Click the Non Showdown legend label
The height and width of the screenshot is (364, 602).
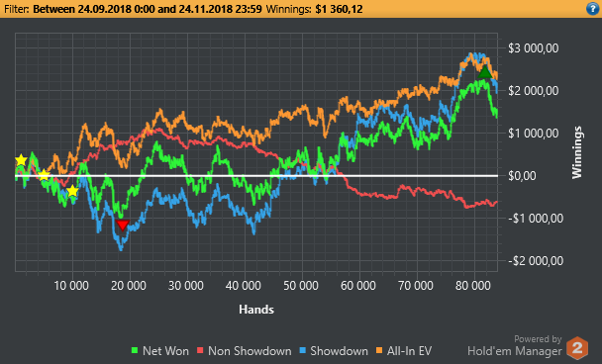click(x=250, y=351)
